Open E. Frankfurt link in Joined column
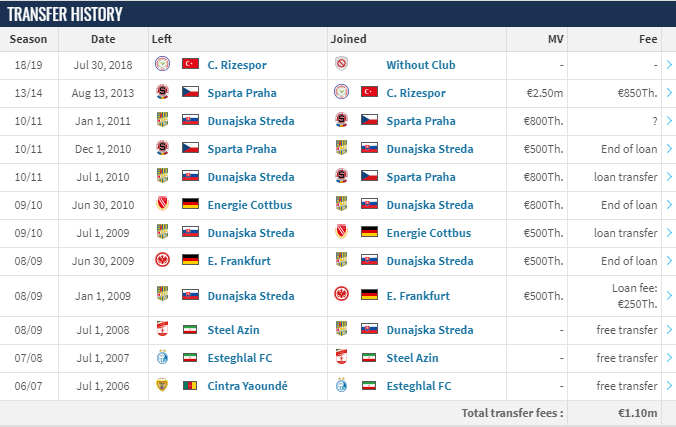The height and width of the screenshot is (427, 676). (418, 296)
